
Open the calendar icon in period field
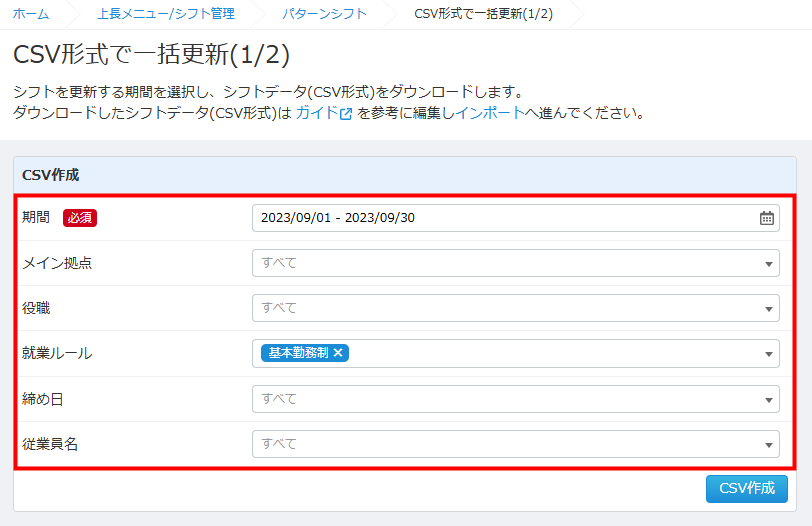(766, 218)
